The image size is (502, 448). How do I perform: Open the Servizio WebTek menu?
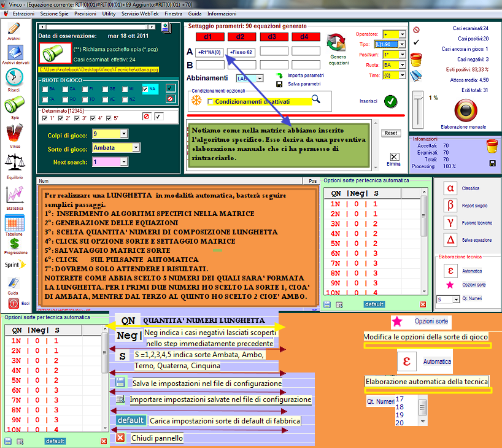click(140, 14)
